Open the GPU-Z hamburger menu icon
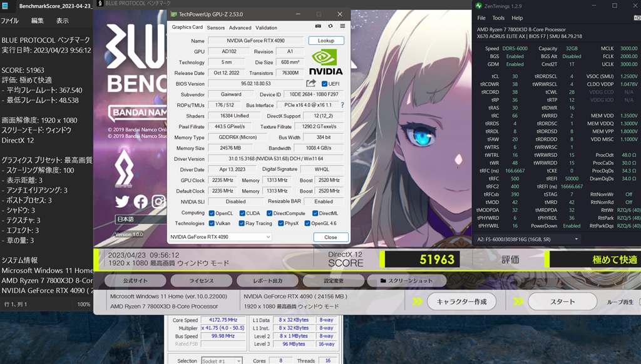The image size is (641, 364). [x=342, y=26]
